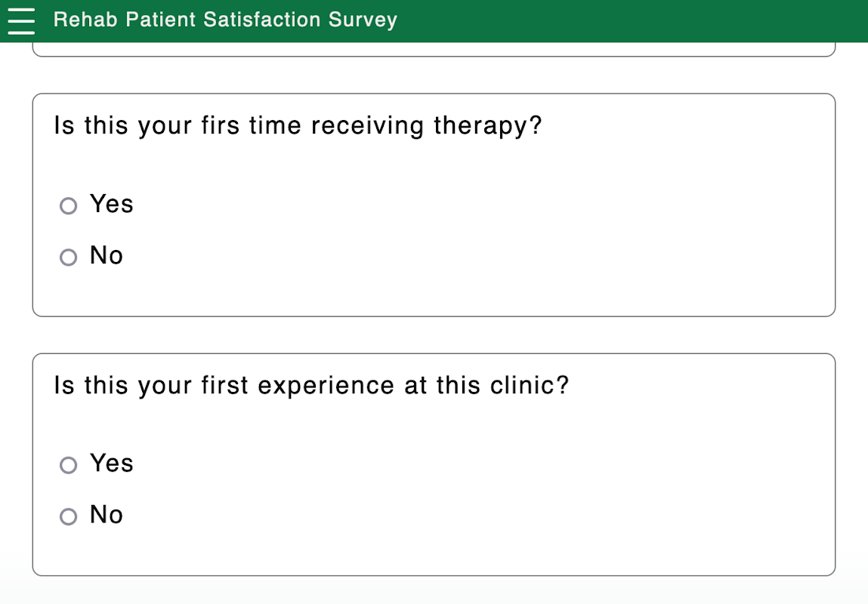The image size is (868, 604).
Task: Select Yes radio for first time receiving therapy
Action: [69, 205]
